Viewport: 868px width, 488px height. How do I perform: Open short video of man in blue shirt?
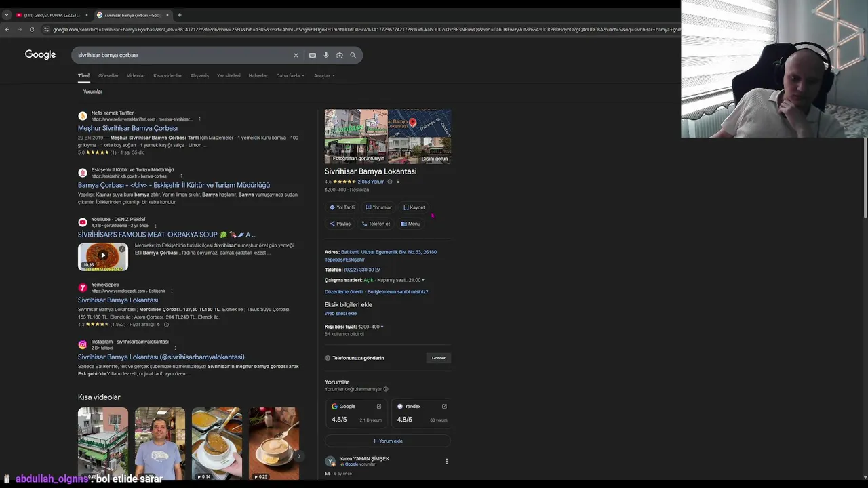coord(159,444)
